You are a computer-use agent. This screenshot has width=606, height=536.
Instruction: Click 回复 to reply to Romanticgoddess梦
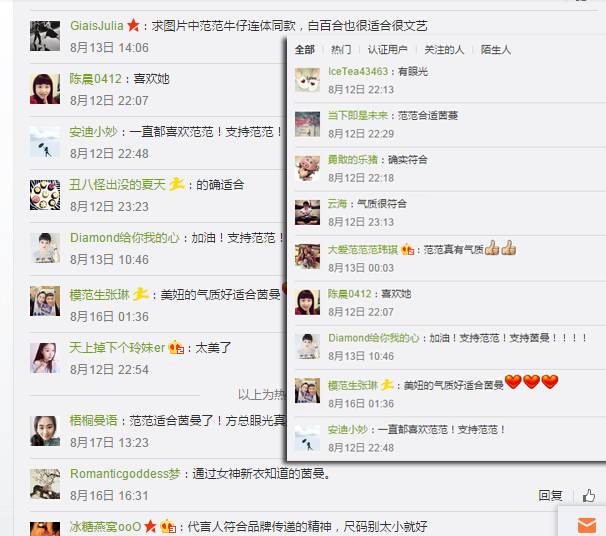click(x=550, y=495)
